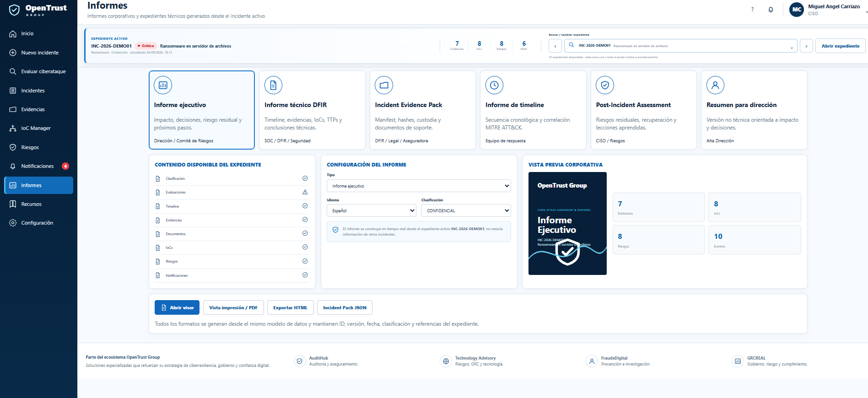Click the MC user avatar

pos(797,10)
